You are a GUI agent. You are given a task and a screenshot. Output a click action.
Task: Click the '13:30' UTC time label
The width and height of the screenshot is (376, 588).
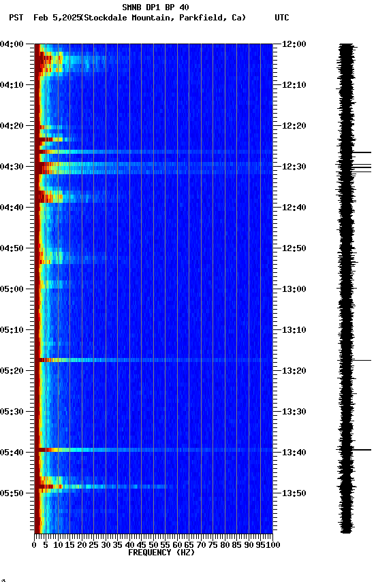(294, 412)
